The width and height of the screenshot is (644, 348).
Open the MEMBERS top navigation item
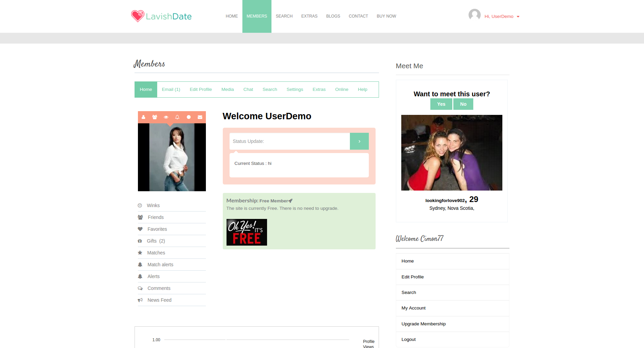click(x=257, y=16)
